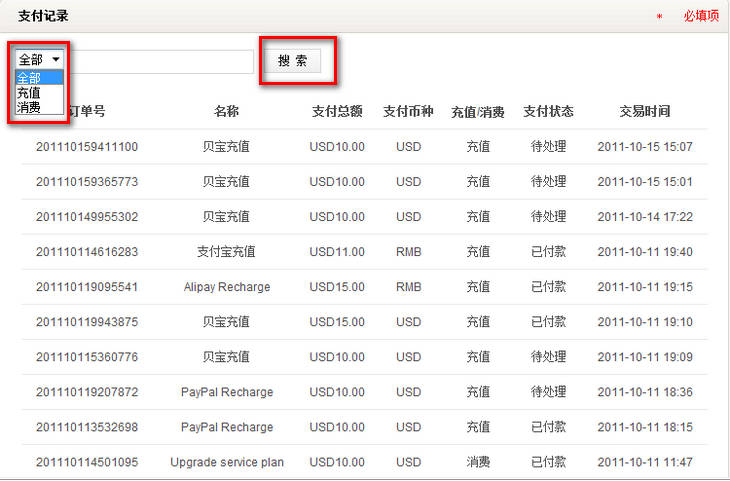
Task: Choose 消费 option from dropdown list
Action: coord(30,106)
